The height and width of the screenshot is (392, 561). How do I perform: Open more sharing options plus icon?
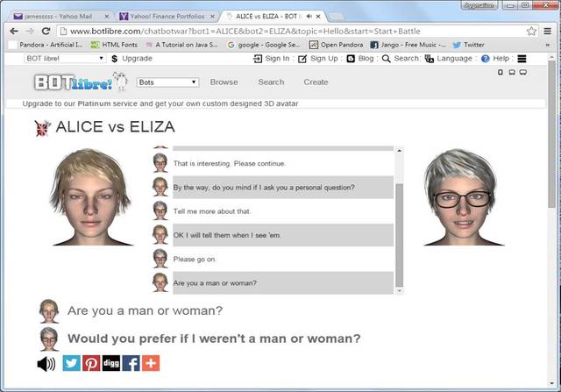[151, 363]
